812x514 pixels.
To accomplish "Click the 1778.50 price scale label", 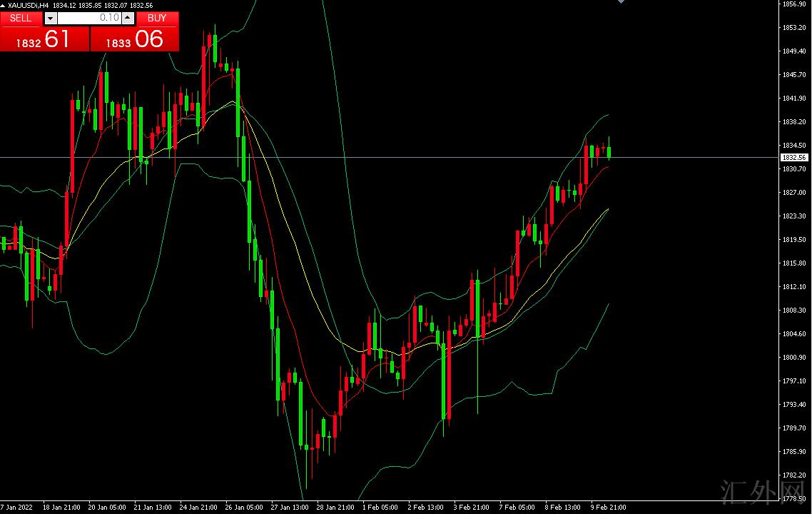I will pyautogui.click(x=794, y=498).
